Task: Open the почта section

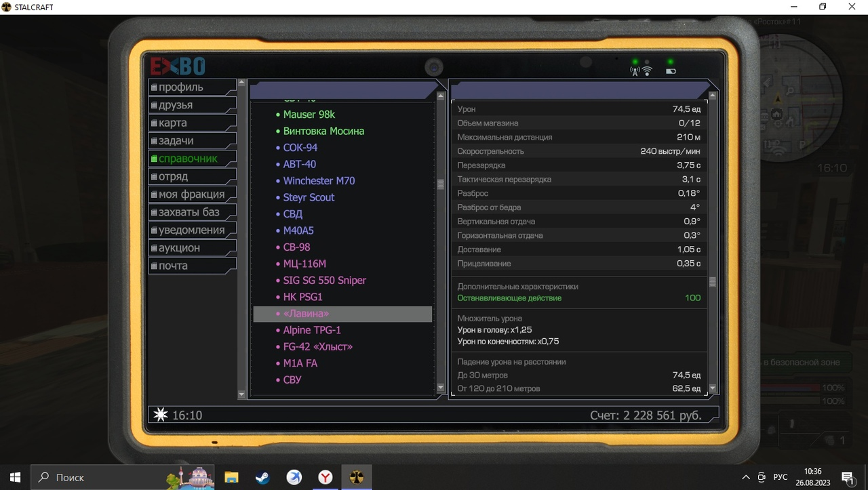Action: 192,266
